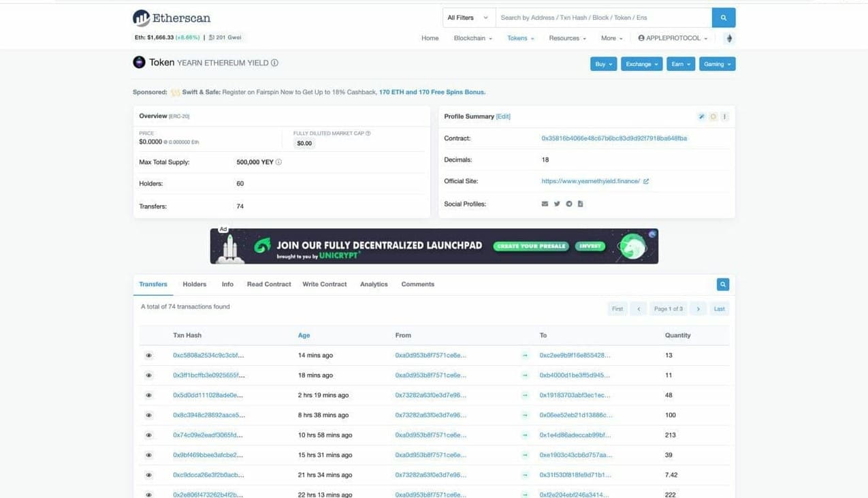868x498 pixels.
Task: Click the yellow circle icon in Profile Summary
Action: pos(713,116)
